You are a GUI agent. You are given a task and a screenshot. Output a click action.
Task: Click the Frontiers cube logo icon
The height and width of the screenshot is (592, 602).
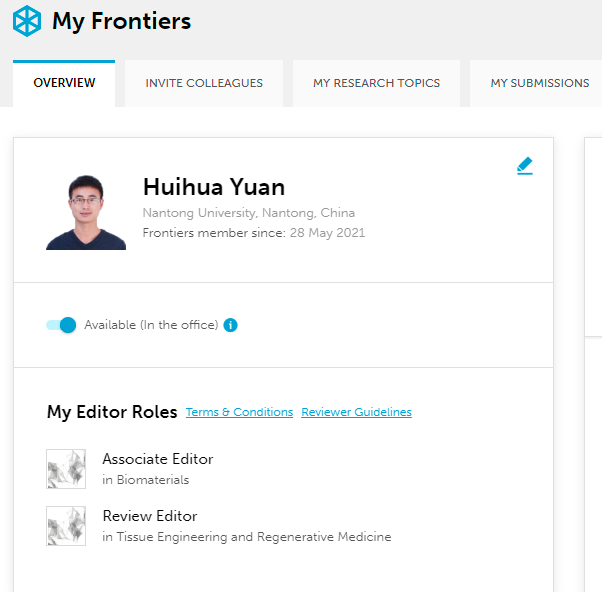26,21
